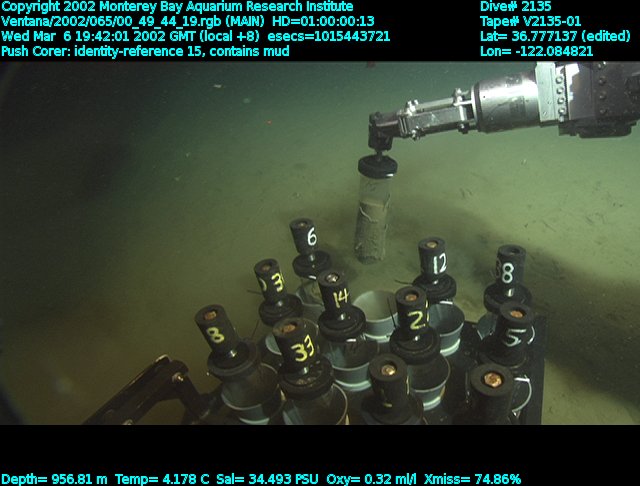Click the 'Xmiss= 74.86%' readout
The width and height of the screenshot is (640, 486).
point(472,479)
